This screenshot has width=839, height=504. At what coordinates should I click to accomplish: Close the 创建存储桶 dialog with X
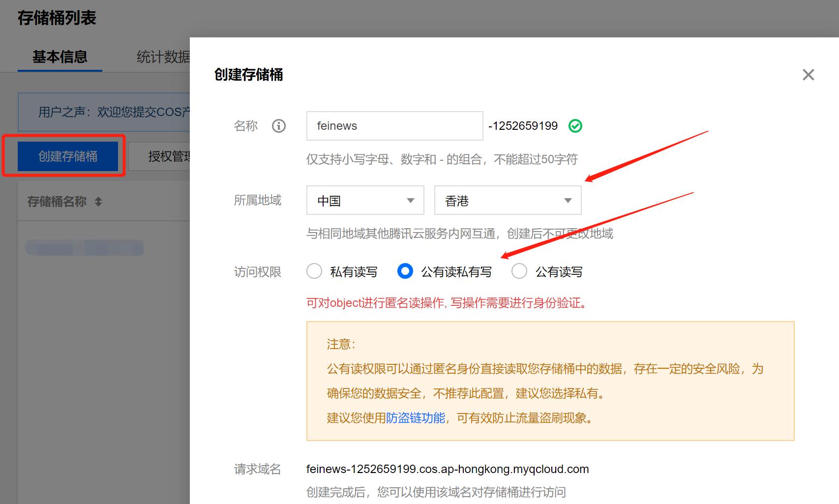pyautogui.click(x=809, y=75)
